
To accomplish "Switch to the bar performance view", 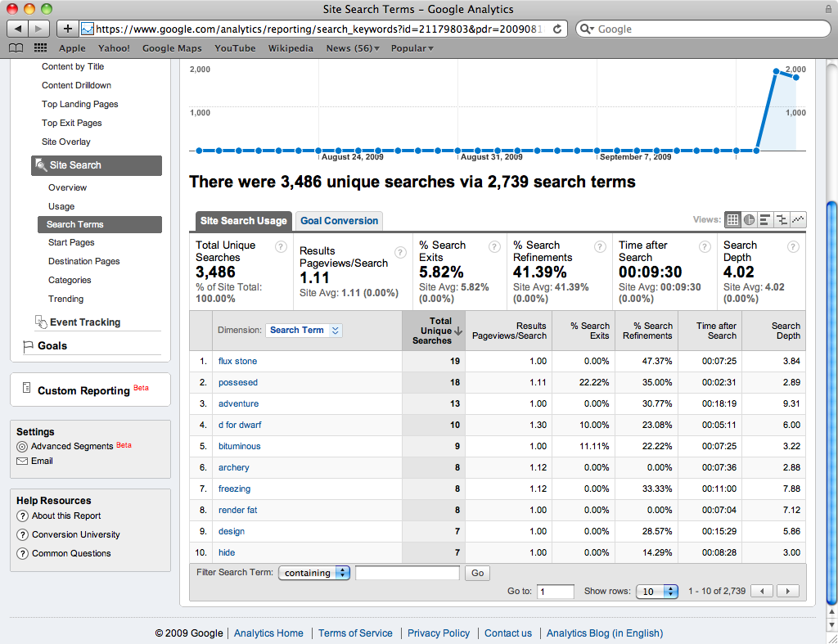I will tap(765, 219).
